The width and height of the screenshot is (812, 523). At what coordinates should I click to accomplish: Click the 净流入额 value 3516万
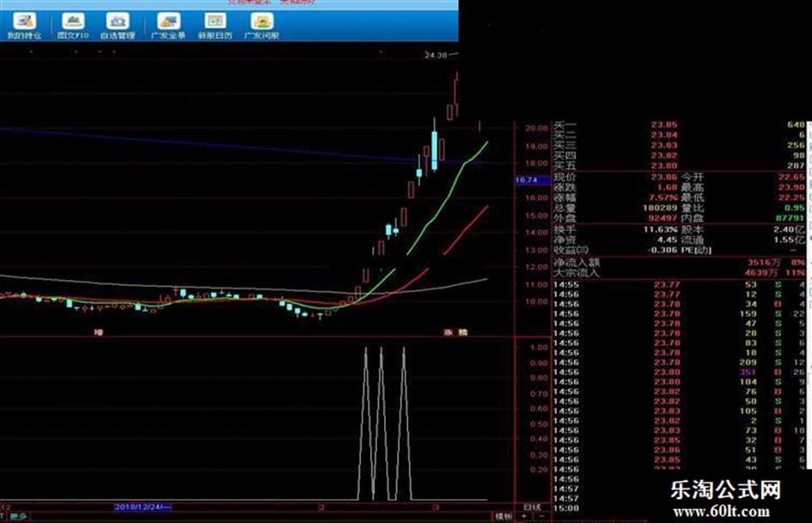763,263
